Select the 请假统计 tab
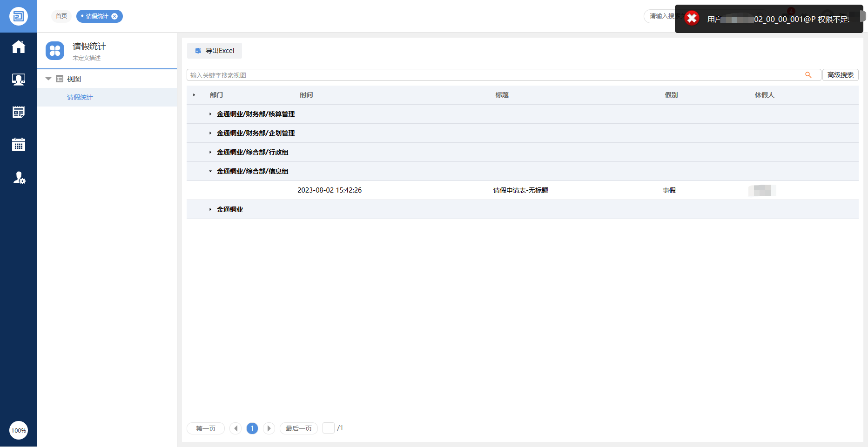This screenshot has height=447, width=868. pos(97,16)
